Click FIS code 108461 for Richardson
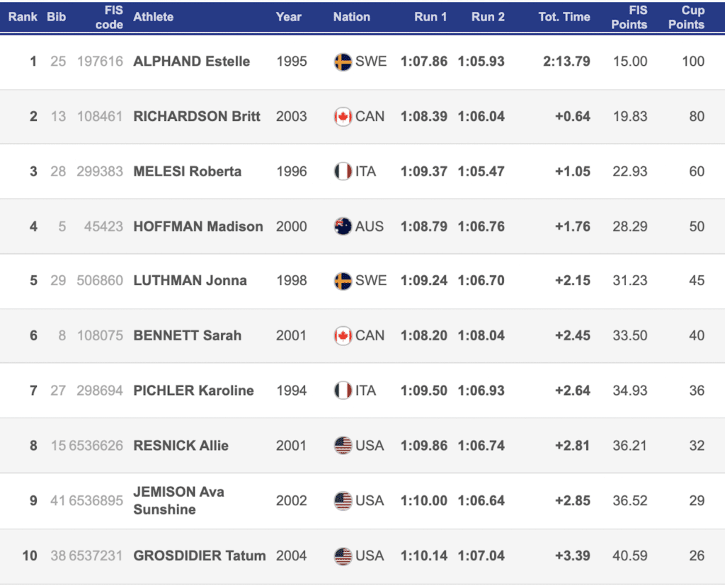The image size is (725, 588). coord(99,117)
